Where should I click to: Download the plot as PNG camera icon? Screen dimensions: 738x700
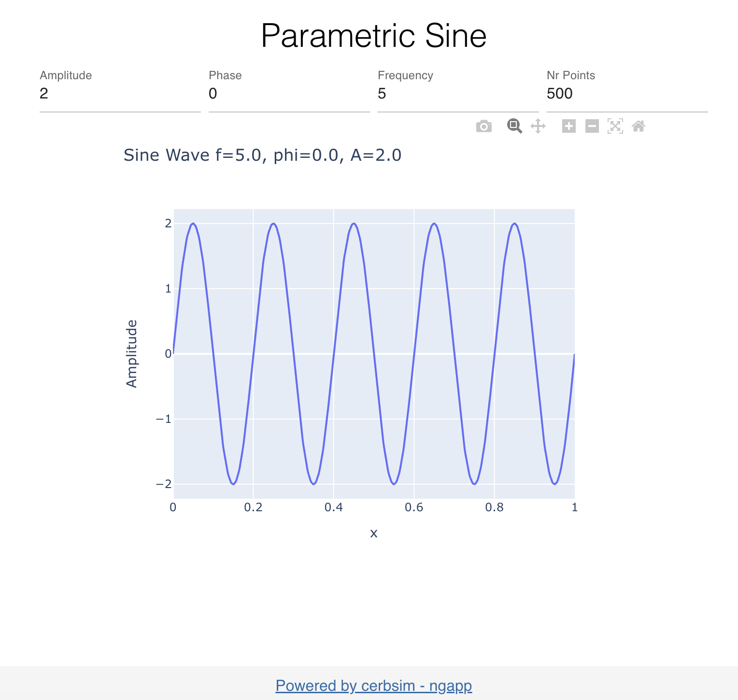coord(483,126)
